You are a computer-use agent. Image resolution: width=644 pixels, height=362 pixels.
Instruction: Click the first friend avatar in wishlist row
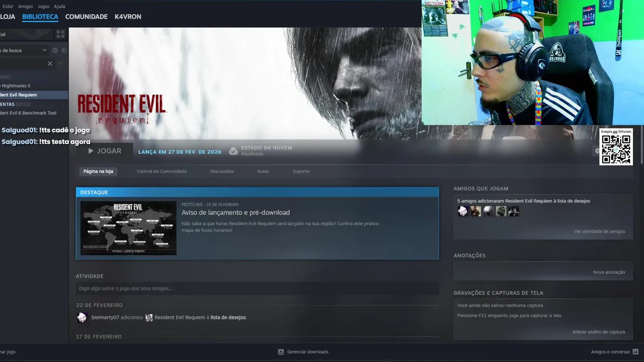(x=463, y=212)
